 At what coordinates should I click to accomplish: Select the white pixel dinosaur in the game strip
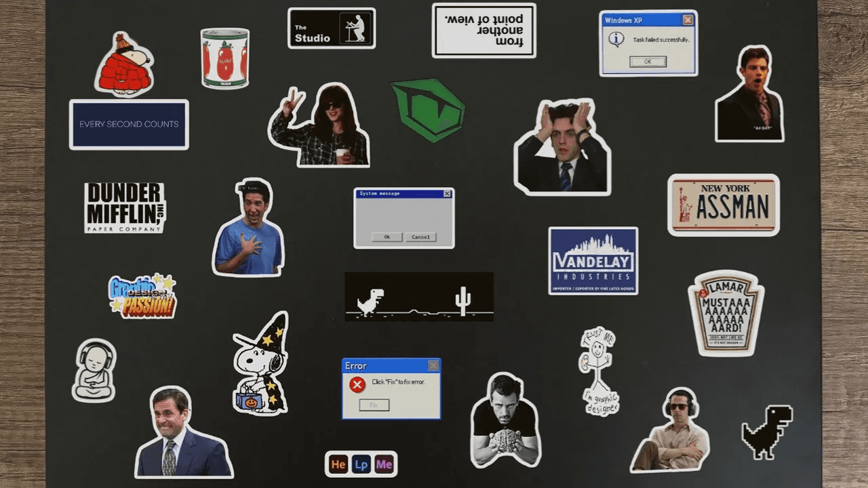tap(370, 302)
